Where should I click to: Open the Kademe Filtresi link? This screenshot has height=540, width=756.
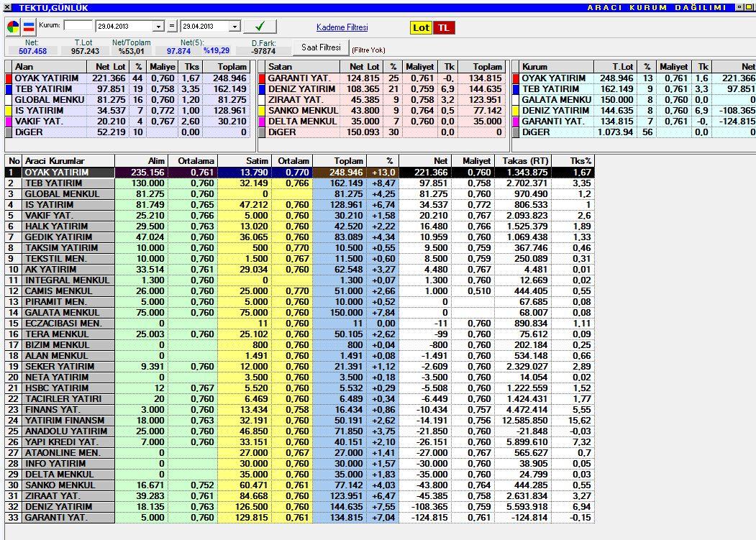pos(342,27)
